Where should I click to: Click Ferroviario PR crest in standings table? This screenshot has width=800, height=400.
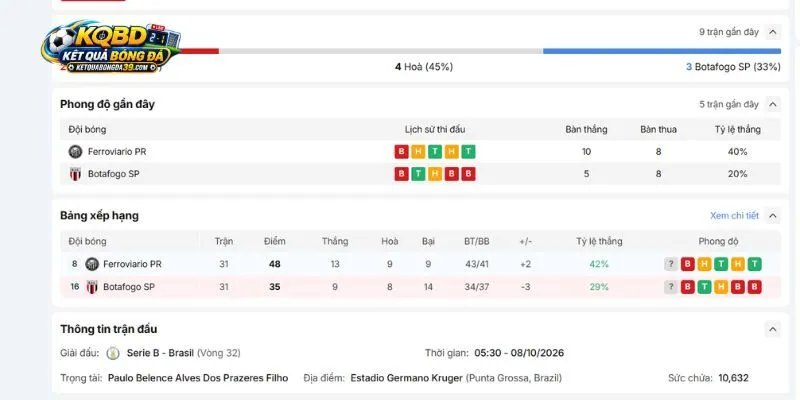point(92,264)
